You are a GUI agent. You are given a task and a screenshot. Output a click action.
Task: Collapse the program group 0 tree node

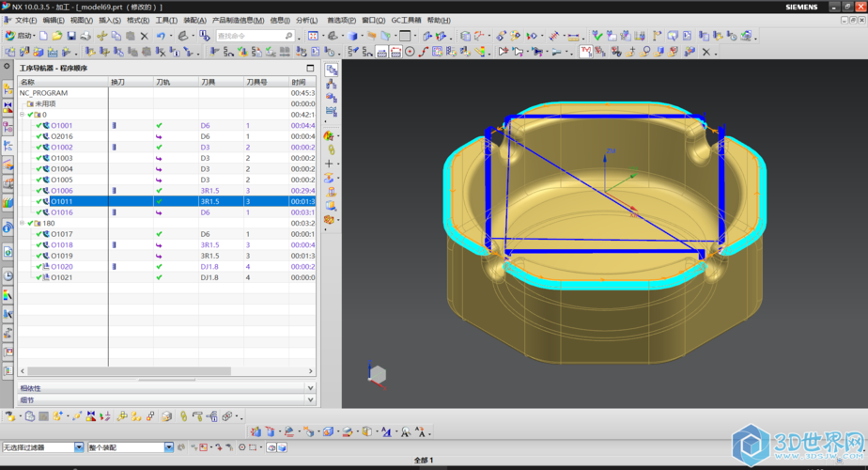click(23, 115)
